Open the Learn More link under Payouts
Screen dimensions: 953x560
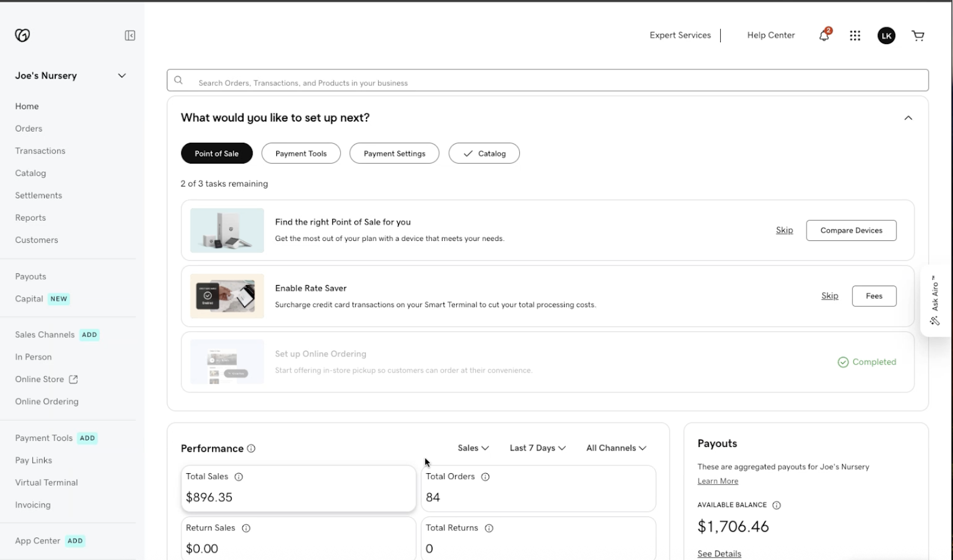click(717, 481)
